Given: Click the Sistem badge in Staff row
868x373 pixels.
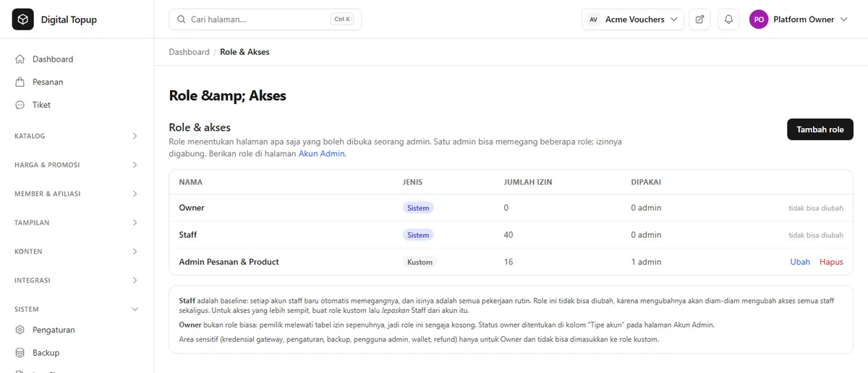Looking at the screenshot, I should click(418, 235).
